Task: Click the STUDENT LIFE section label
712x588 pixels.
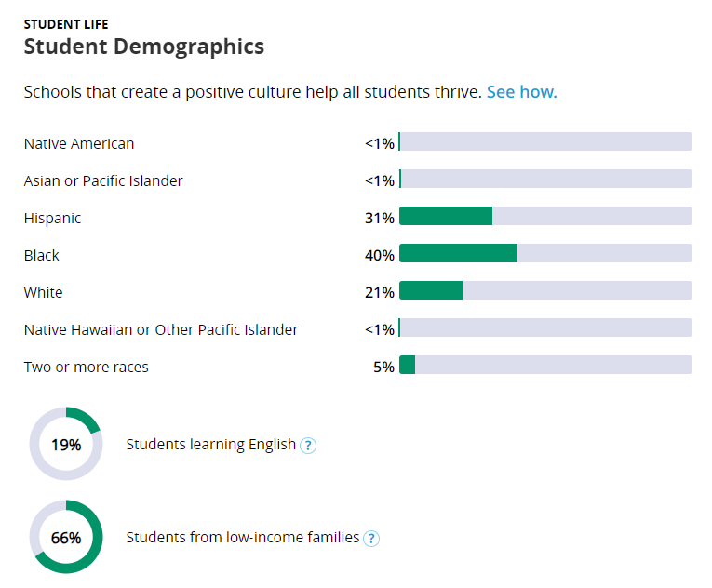Action: pos(66,24)
